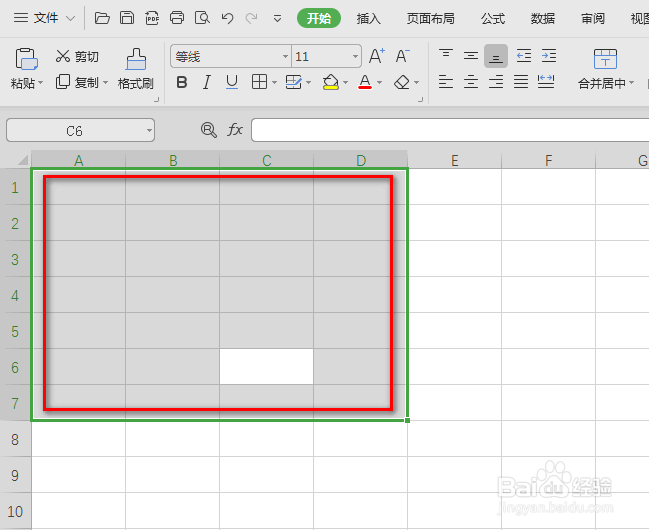
Task: Select row 8 header
Action: click(x=15, y=439)
